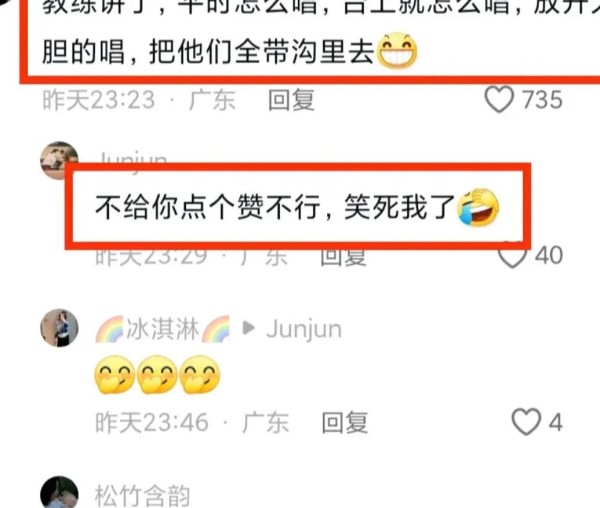Like Junjun's comment with 40 likes
600x508 pixels.
pyautogui.click(x=513, y=256)
